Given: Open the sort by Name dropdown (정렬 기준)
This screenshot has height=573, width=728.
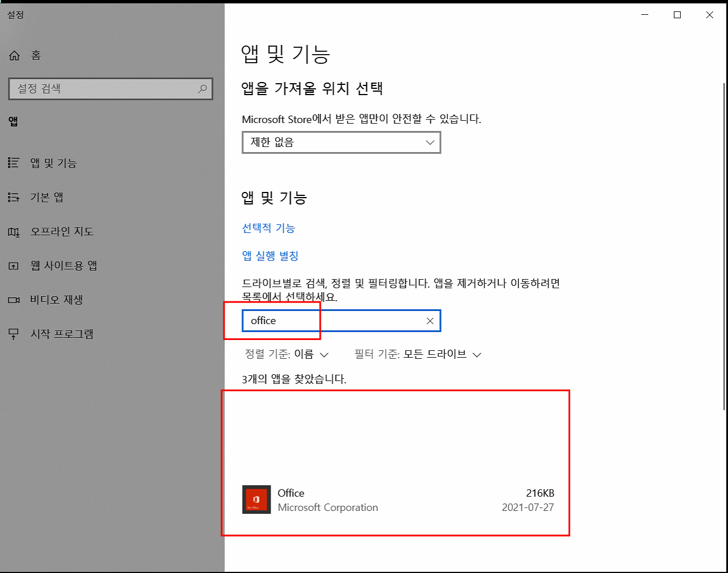Looking at the screenshot, I should tap(287, 354).
